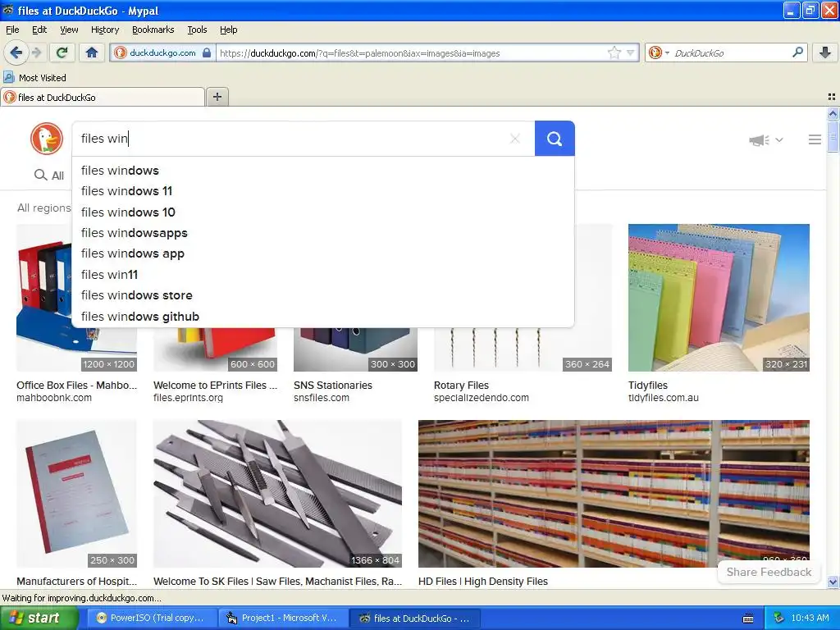The width and height of the screenshot is (840, 630).
Task: Open the History menu
Action: [104, 30]
